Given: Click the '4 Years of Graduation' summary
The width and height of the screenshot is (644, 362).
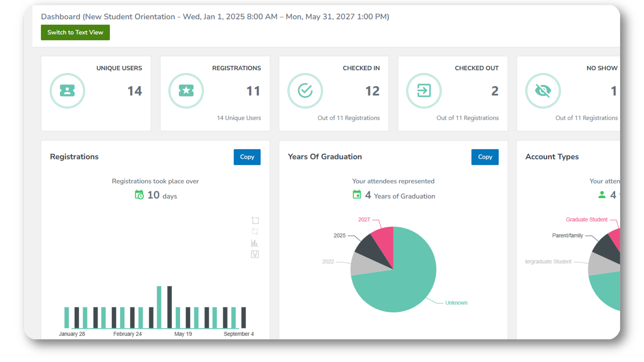Looking at the screenshot, I should tap(400, 195).
